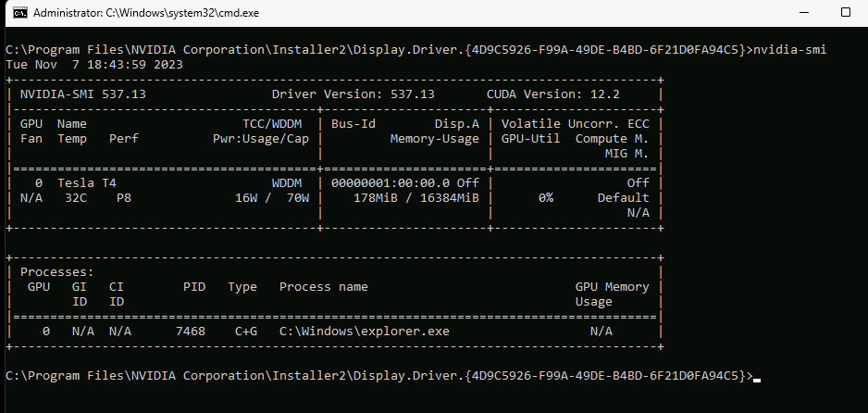Click the typed command 'nvidia-smi'
868x413 pixels.
click(790, 50)
